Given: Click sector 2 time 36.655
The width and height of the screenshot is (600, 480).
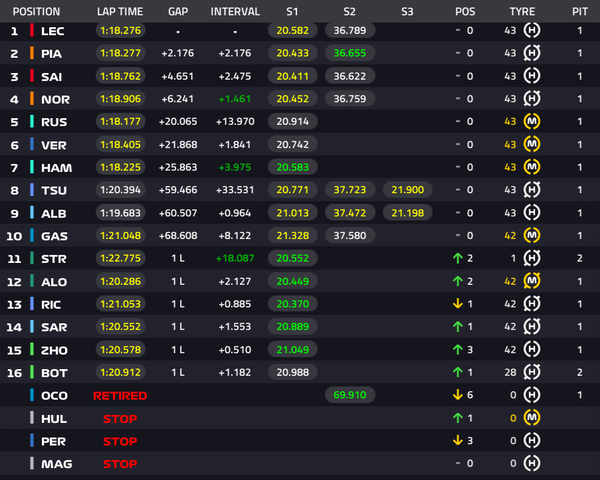Looking at the screenshot, I should coord(350,53).
